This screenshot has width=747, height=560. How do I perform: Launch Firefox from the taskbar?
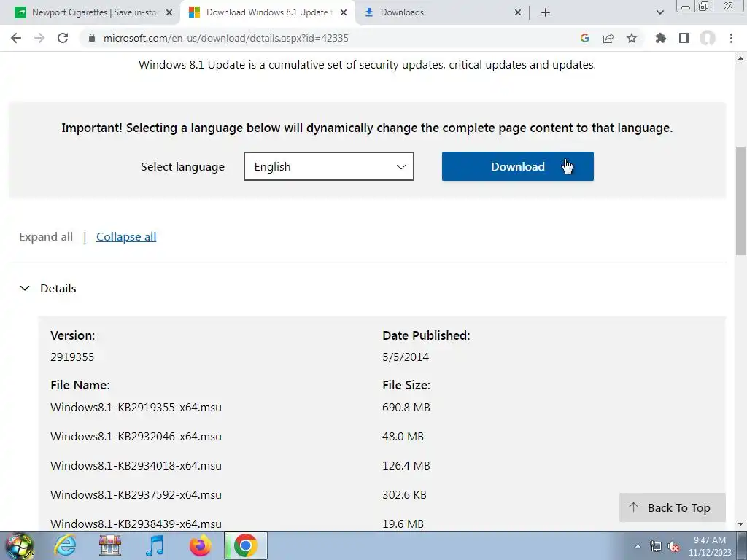[200, 545]
